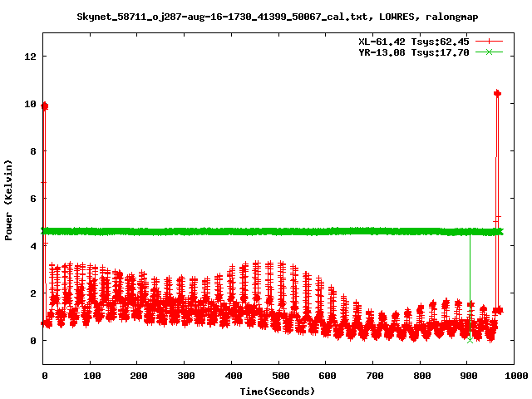Click the XL-61.42 Tsys:62.45 legend label
532x399 pixels.
coord(414,42)
